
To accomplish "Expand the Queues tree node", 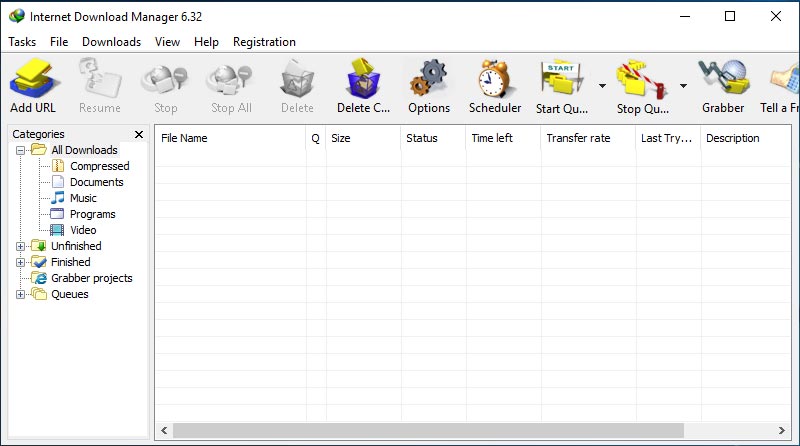I will tap(21, 294).
